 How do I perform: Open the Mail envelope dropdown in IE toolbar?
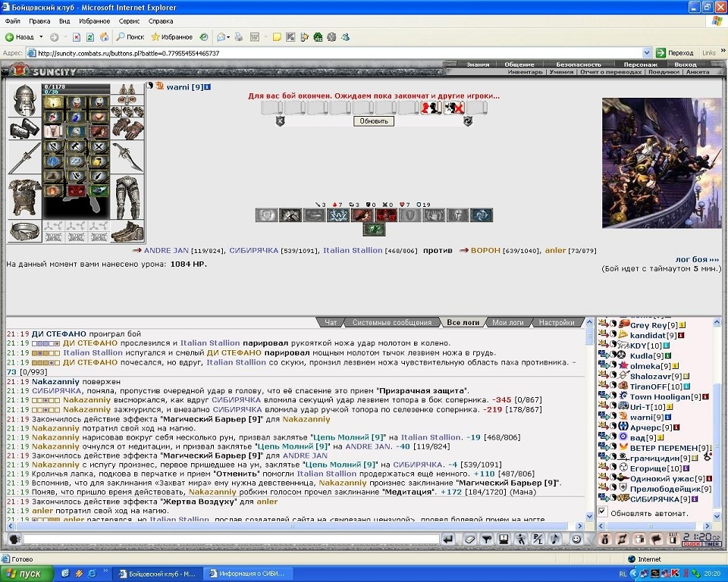click(223, 37)
